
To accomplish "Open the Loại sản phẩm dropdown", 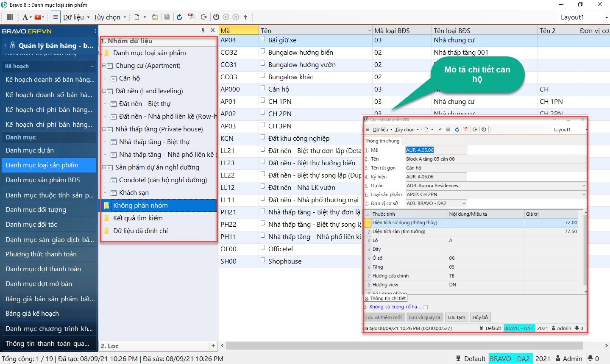I will (x=583, y=195).
